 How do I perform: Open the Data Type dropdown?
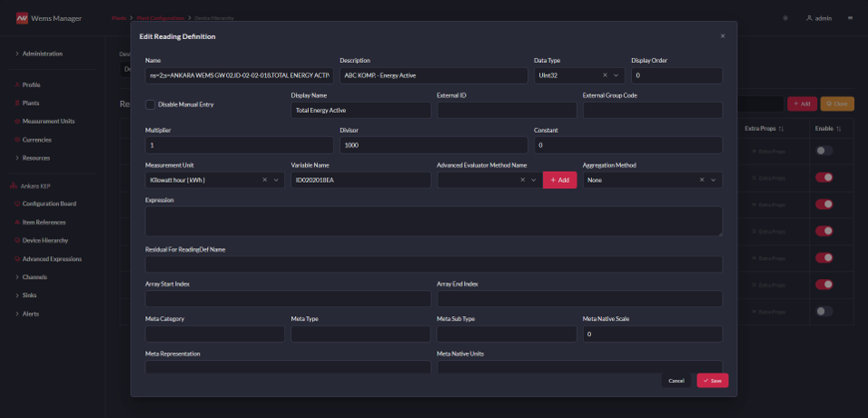coord(617,75)
